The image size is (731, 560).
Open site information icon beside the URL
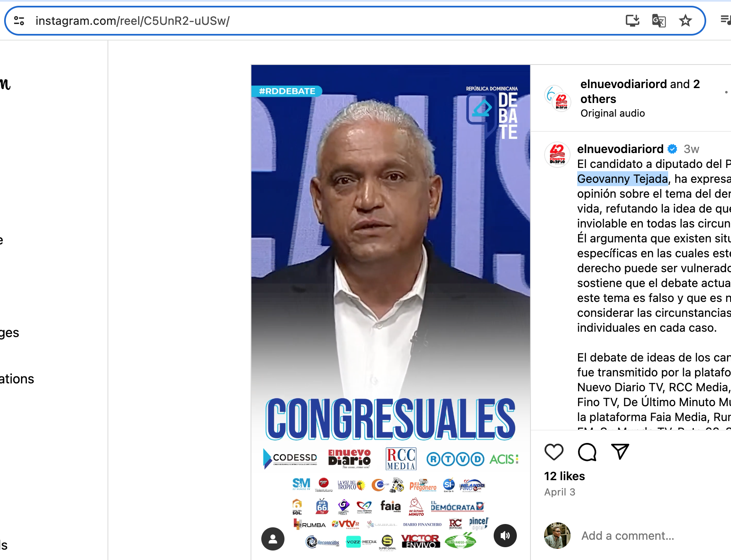pos(19,20)
